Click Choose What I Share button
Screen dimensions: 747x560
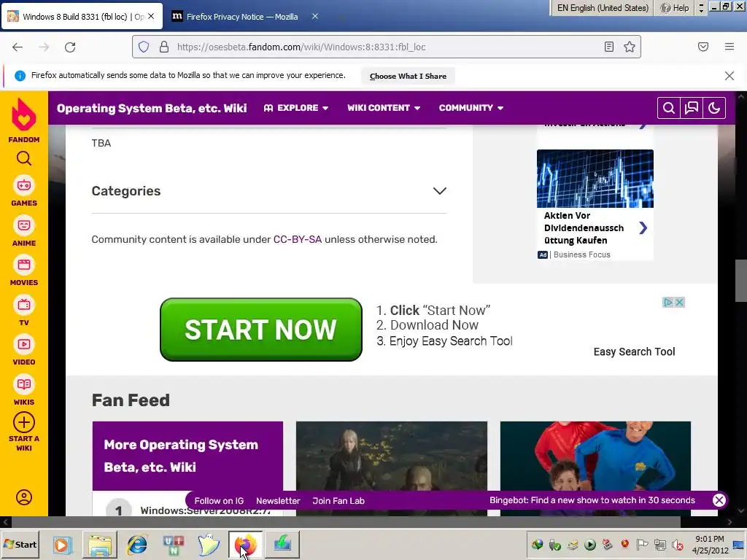408,76
